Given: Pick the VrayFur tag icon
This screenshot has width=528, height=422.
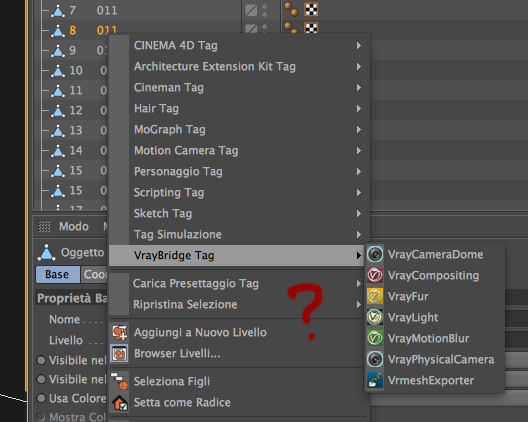Looking at the screenshot, I should point(375,296).
